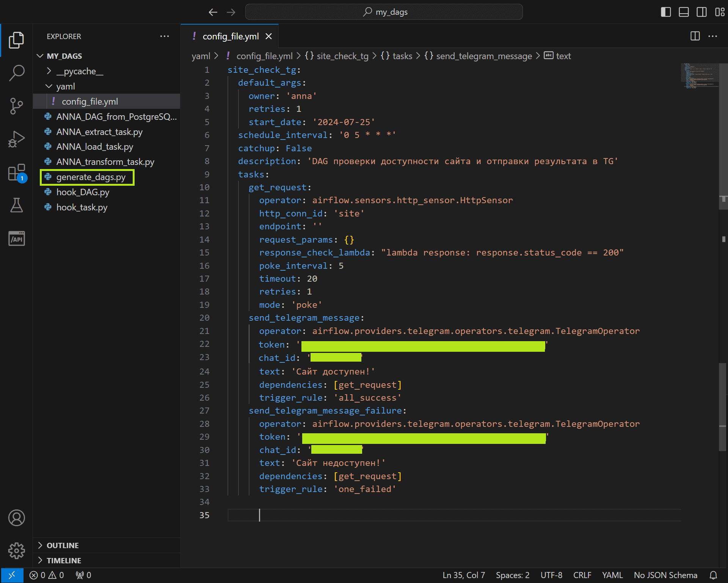The height and width of the screenshot is (583, 728).
Task: Open the Testing flask view
Action: pos(16,205)
